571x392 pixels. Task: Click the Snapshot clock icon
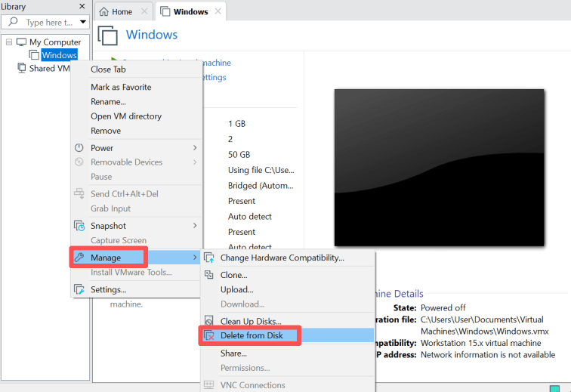tap(79, 226)
